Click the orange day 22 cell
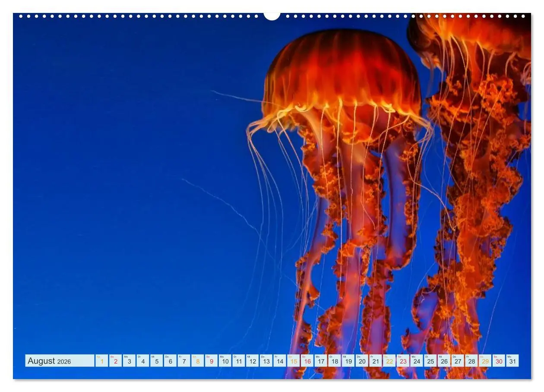 (x=389, y=361)
